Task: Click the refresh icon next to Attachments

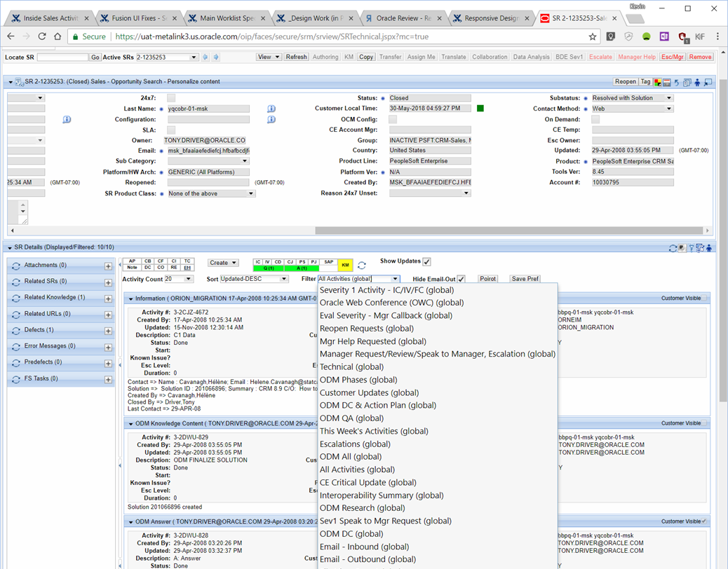Action: click(16, 266)
